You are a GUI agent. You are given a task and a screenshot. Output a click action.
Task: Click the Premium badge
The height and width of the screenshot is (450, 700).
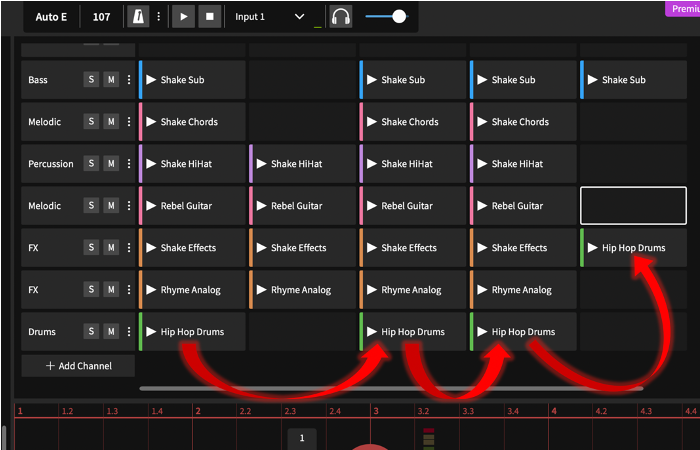(683, 8)
